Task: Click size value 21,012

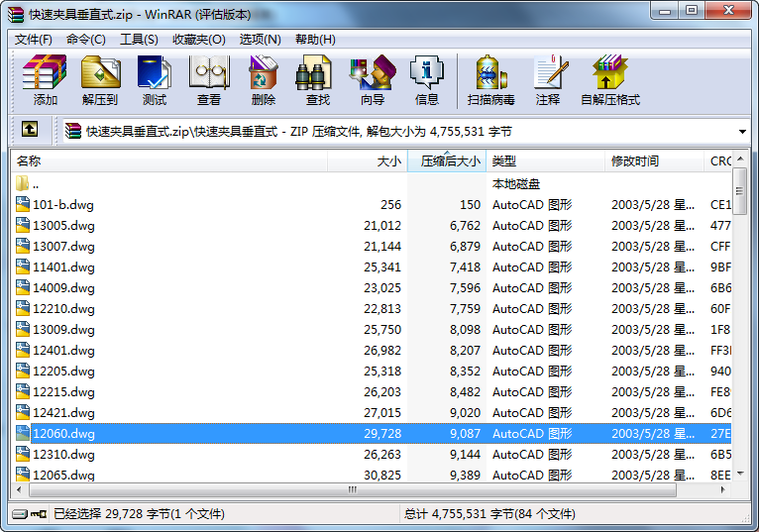Action: (x=382, y=225)
